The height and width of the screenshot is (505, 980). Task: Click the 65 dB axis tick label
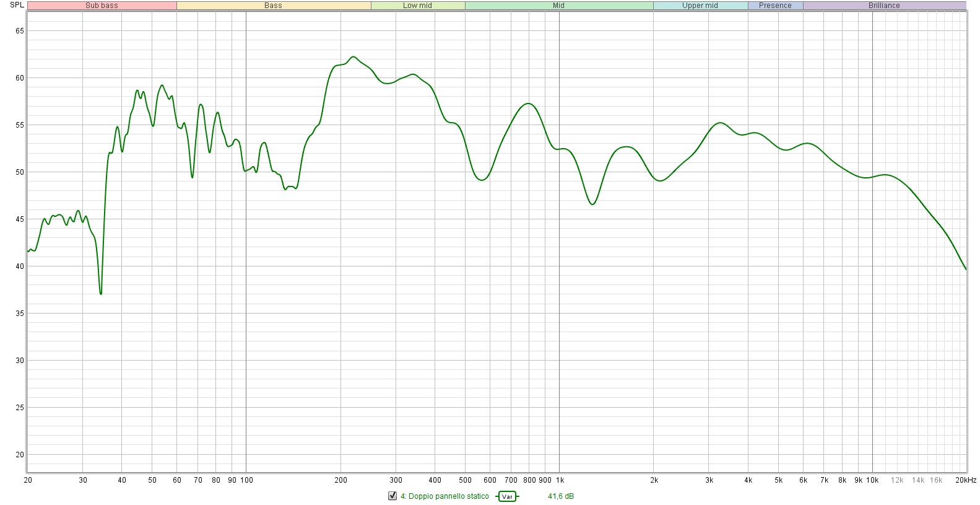click(x=20, y=31)
